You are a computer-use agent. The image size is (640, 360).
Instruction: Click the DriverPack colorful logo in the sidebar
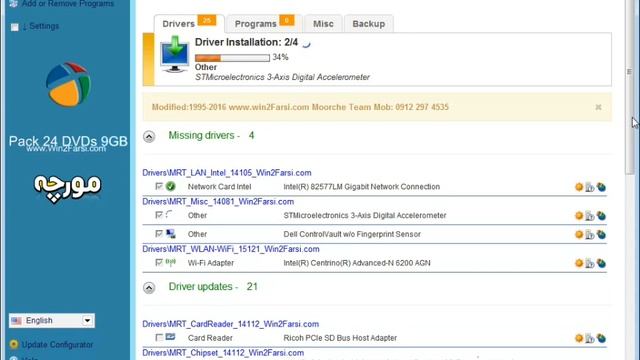coord(68,84)
